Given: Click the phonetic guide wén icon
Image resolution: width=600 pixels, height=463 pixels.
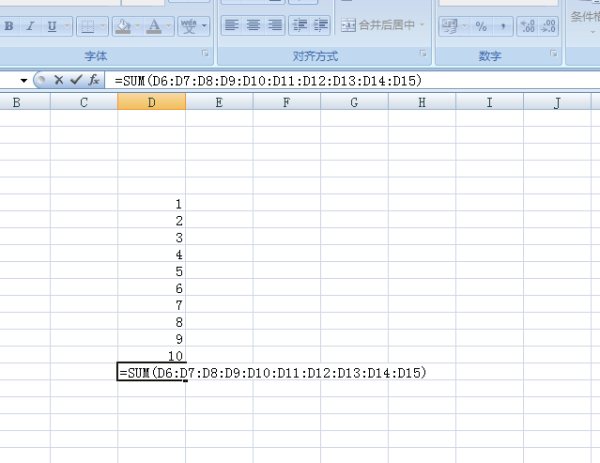Looking at the screenshot, I should pyautogui.click(x=188, y=26).
